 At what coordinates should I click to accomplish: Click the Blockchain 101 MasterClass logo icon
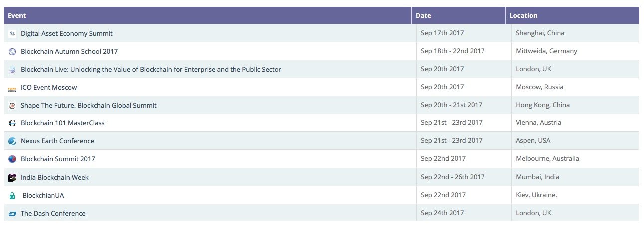[12, 123]
